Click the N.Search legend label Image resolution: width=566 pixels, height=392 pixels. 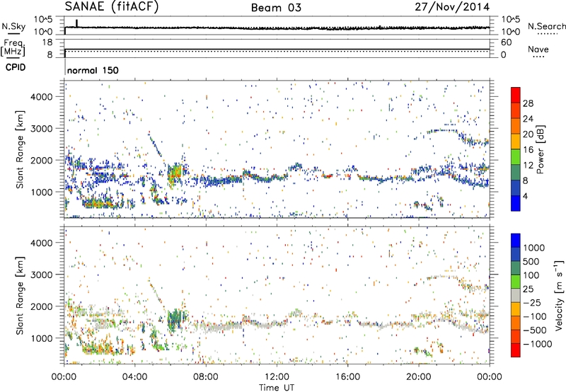click(x=547, y=26)
